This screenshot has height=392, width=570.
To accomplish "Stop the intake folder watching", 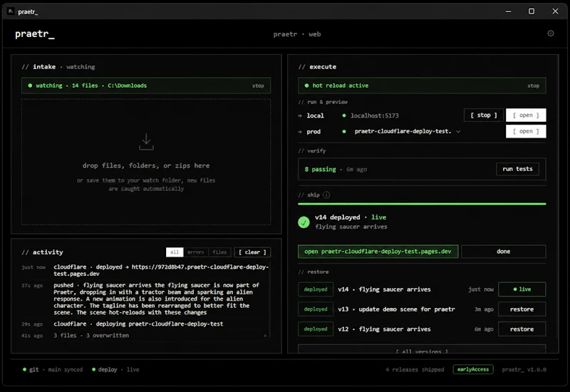I will pyautogui.click(x=258, y=86).
